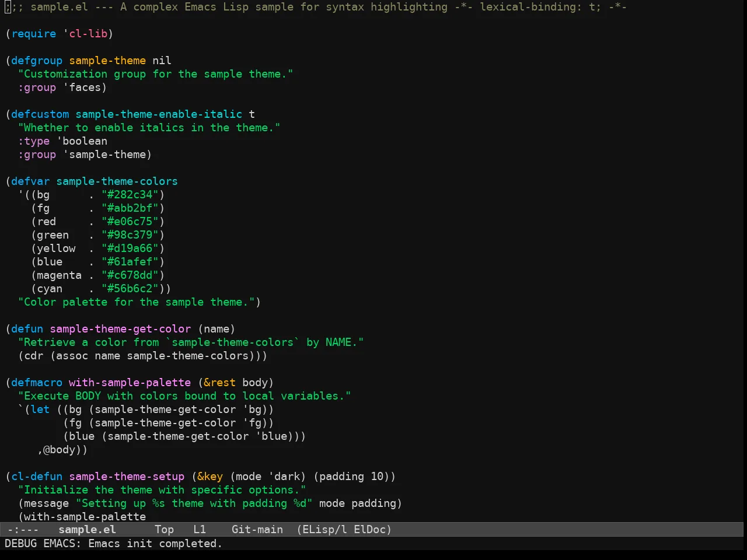Click the -:--- buffer status flags in mode line
This screenshot has width=747, height=560.
(x=23, y=530)
